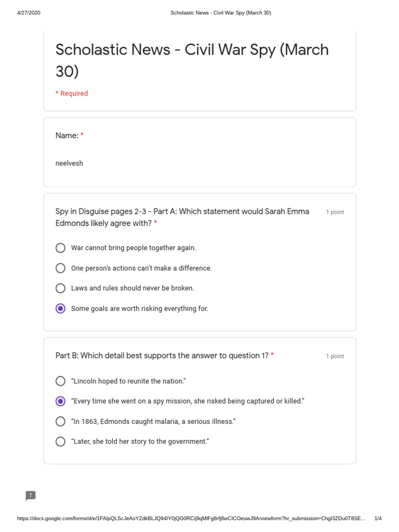Open the docs.google.com forms URL in footer
The image size is (399, 532).
point(191,518)
